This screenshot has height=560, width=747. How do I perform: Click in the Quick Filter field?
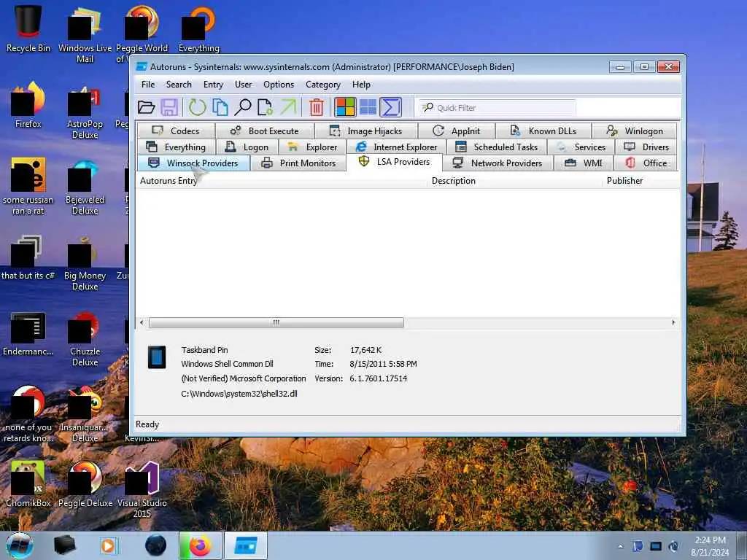(x=498, y=108)
